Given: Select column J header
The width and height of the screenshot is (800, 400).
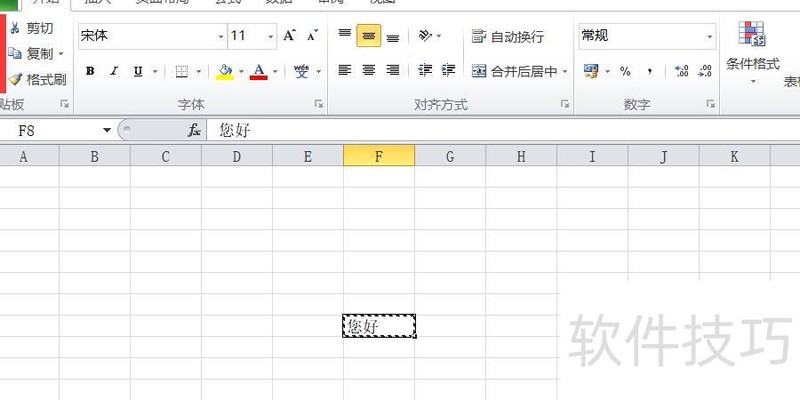Looking at the screenshot, I should [663, 156].
